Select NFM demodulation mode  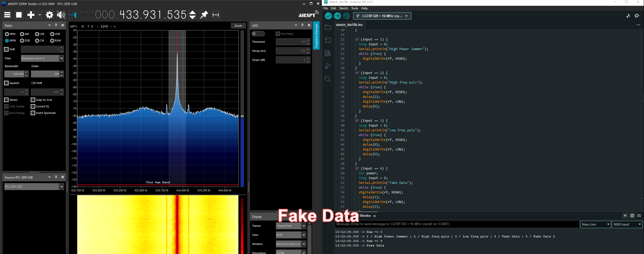[x=10, y=34]
